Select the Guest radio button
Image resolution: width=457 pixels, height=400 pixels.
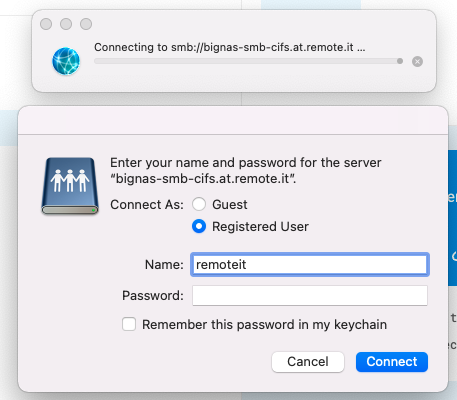tap(199, 204)
